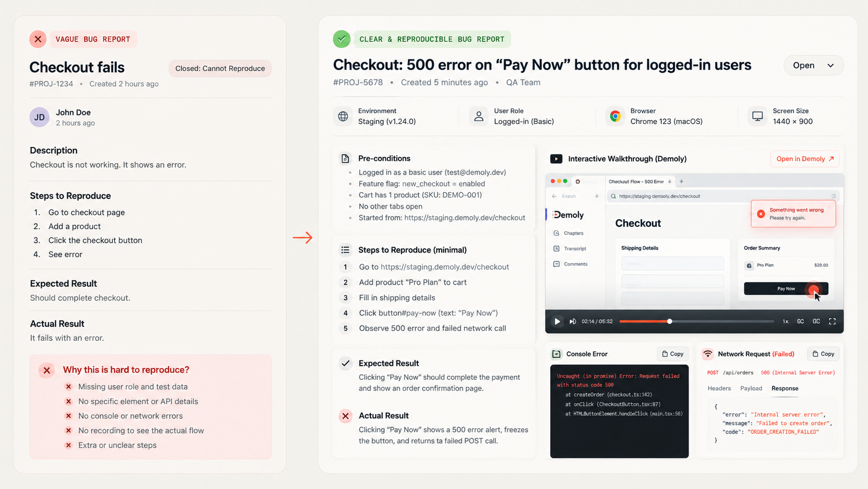868x489 pixels.
Task: Click the Closed: Cannot Reproduce badge
Action: pos(220,69)
